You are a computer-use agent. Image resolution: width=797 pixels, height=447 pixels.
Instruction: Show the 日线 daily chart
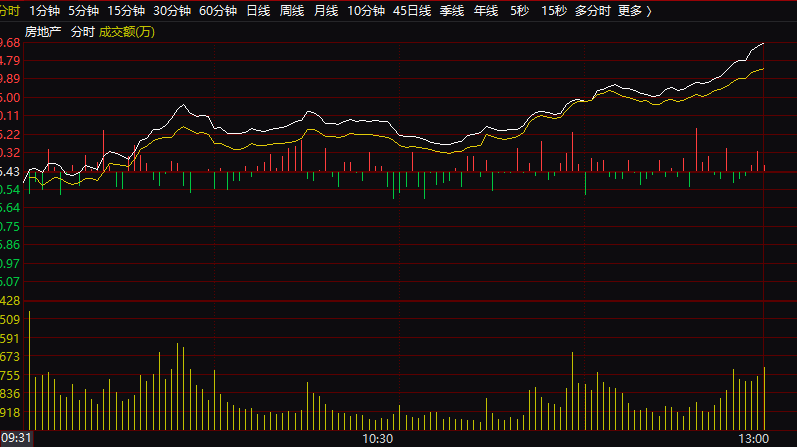coord(257,11)
